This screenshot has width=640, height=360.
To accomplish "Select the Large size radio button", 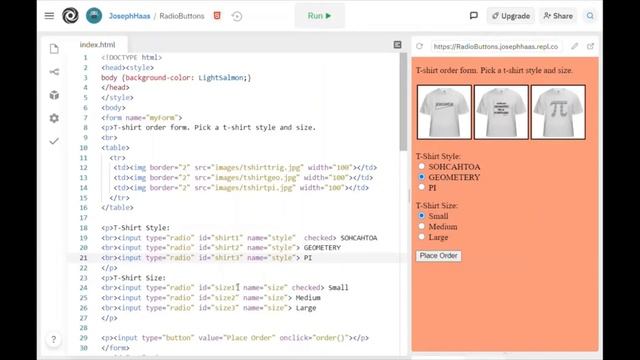I will click(422, 236).
